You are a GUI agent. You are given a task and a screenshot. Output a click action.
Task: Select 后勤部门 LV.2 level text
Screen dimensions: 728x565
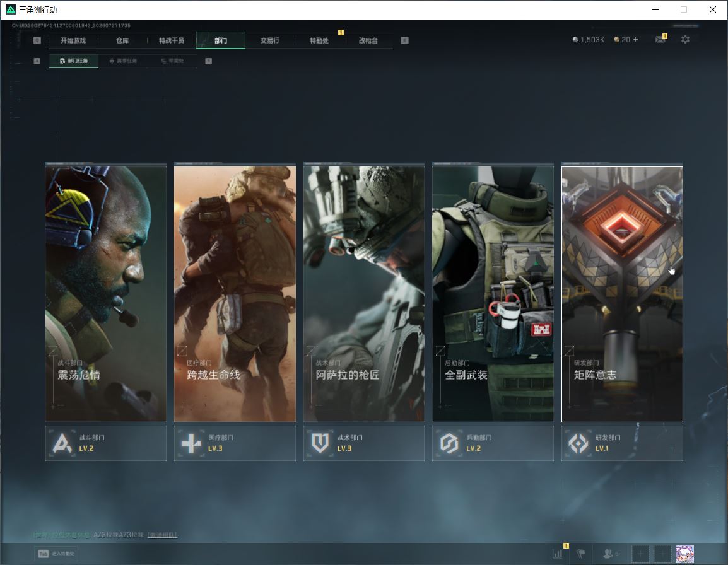click(x=474, y=448)
